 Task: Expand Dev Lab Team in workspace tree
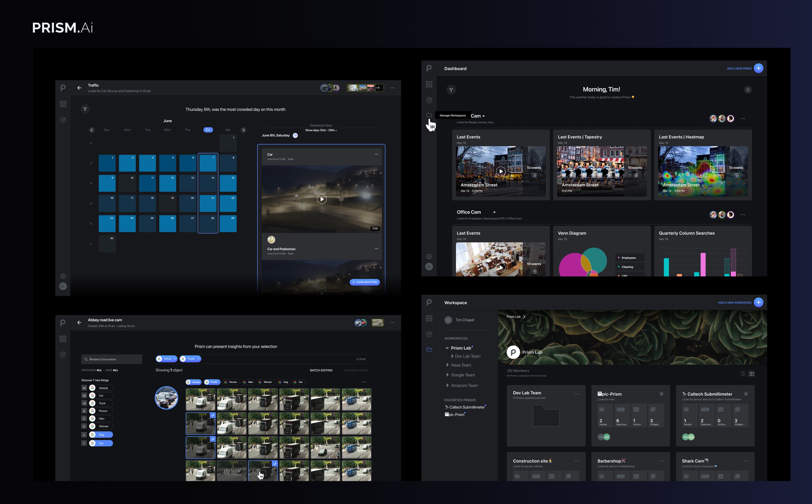[452, 356]
